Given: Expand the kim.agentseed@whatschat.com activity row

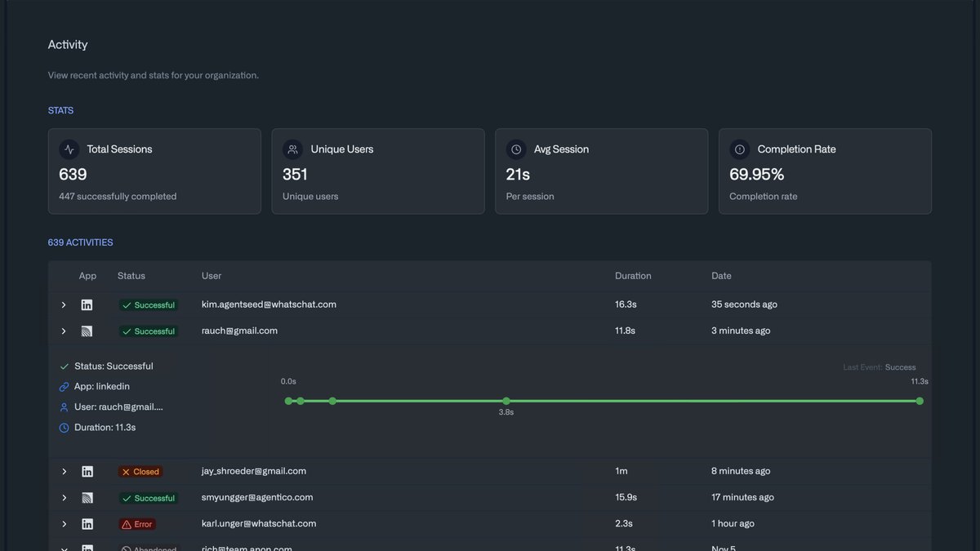Looking at the screenshot, I should coord(64,304).
